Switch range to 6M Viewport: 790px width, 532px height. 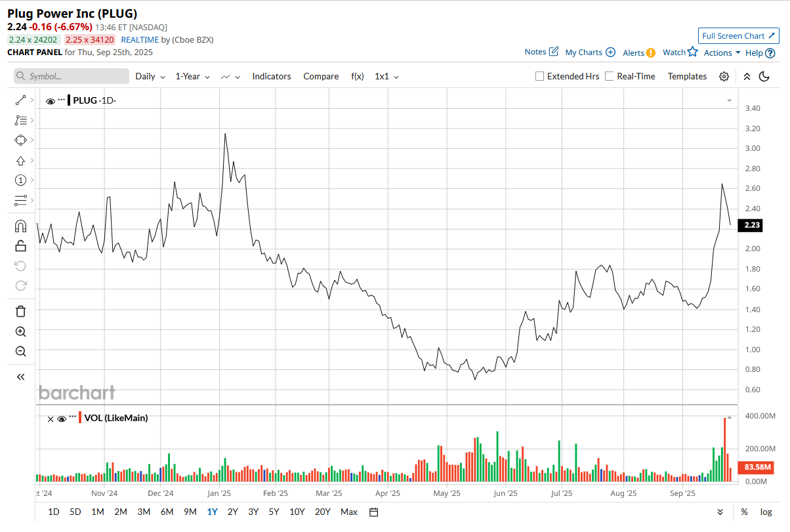click(167, 512)
